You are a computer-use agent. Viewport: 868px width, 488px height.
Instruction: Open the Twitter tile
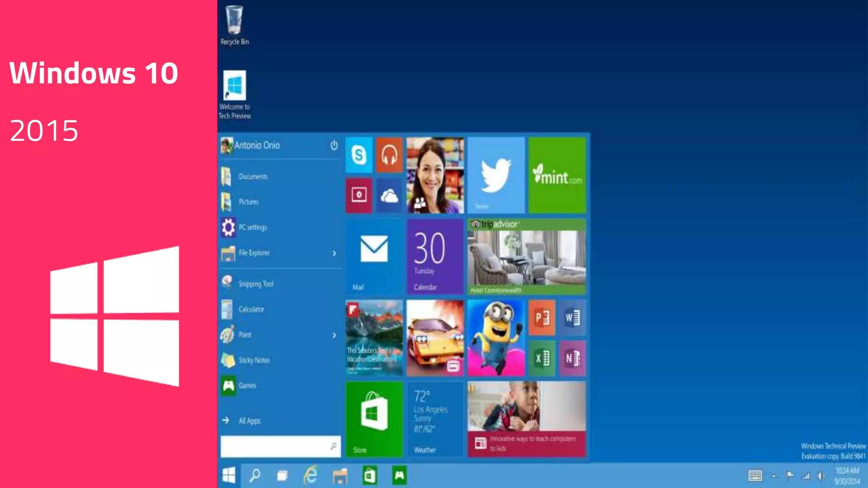[x=496, y=175]
